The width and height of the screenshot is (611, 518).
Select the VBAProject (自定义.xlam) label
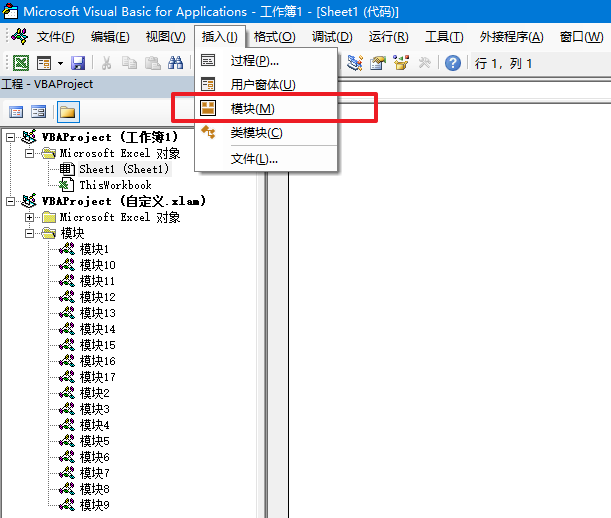[x=124, y=201]
